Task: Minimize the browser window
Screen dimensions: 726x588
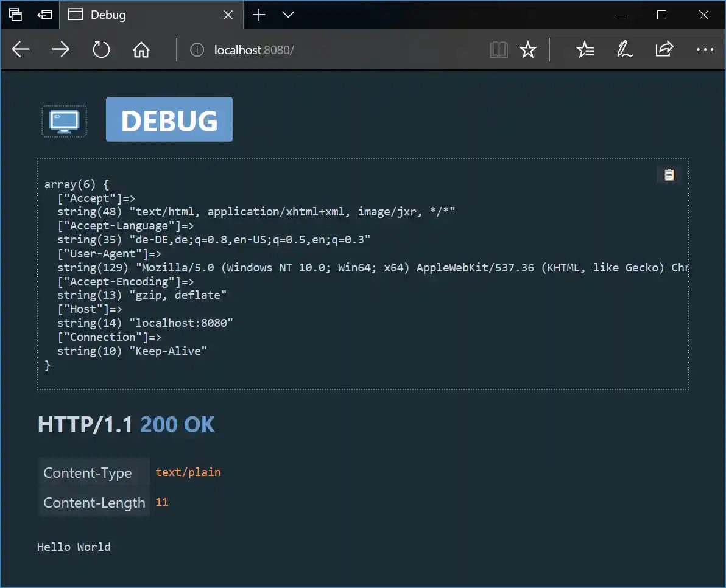Action: (619, 15)
